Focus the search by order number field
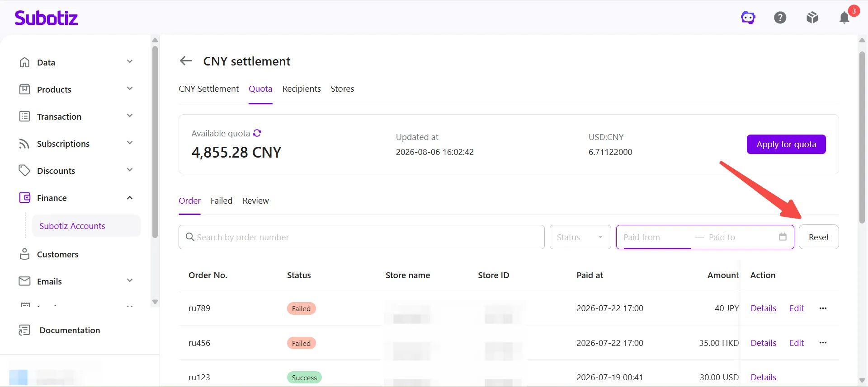Viewport: 868px width, 387px height. click(x=361, y=237)
